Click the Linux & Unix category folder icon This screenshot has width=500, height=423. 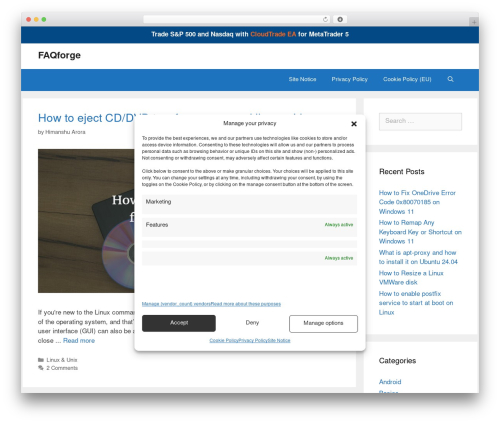(x=41, y=360)
